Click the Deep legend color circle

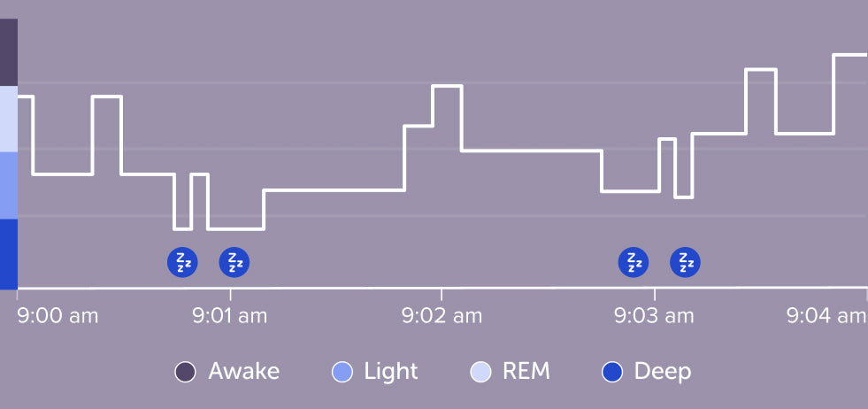[x=611, y=372]
